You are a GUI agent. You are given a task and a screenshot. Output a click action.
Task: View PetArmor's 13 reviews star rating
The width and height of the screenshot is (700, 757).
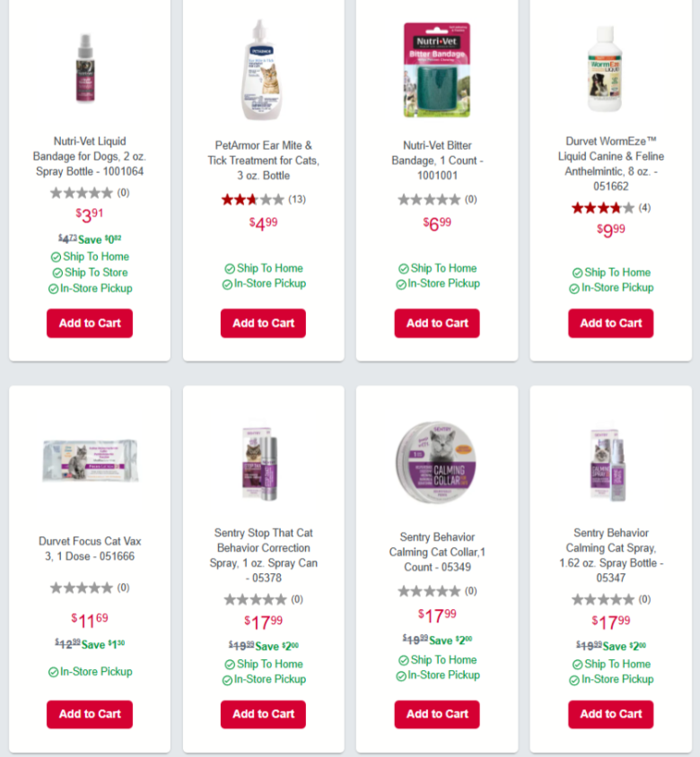pos(263,199)
